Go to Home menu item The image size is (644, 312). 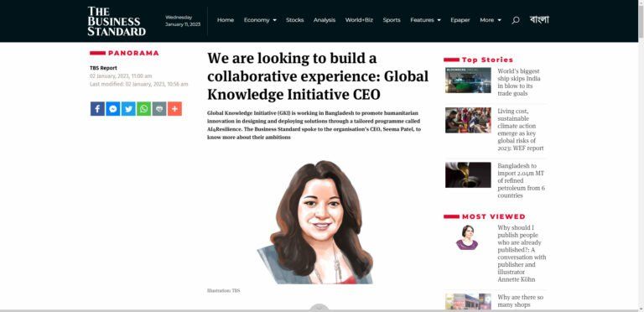(x=226, y=20)
